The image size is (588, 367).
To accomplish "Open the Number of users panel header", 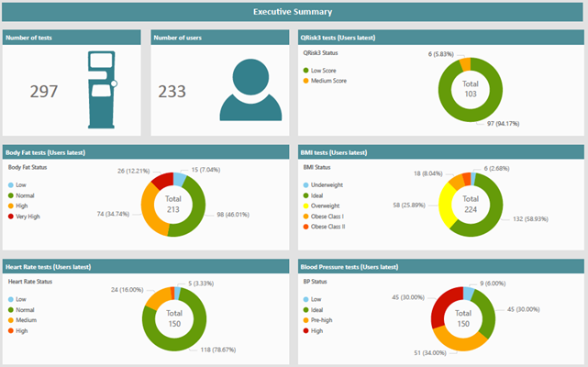I will point(220,38).
